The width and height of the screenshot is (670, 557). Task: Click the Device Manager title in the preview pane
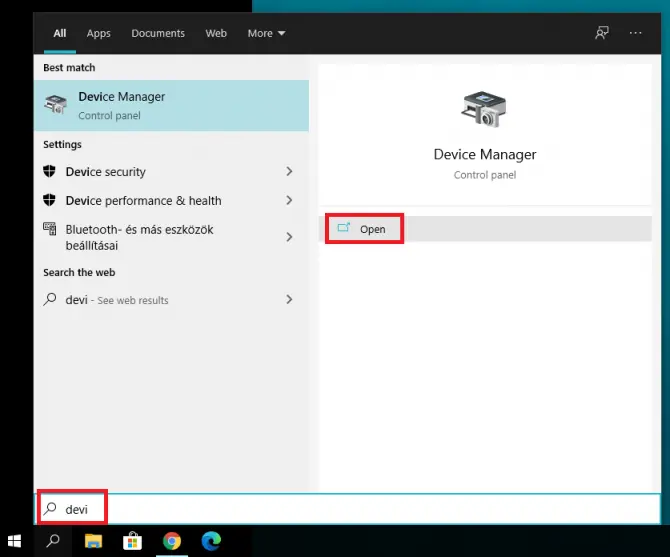click(x=485, y=154)
